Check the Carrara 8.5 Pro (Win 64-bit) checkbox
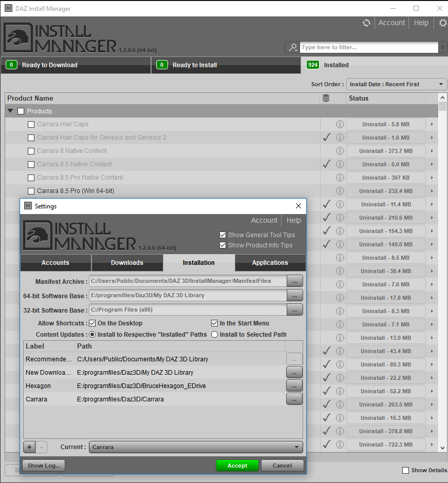Viewport: 448px width, 483px height. point(31,191)
